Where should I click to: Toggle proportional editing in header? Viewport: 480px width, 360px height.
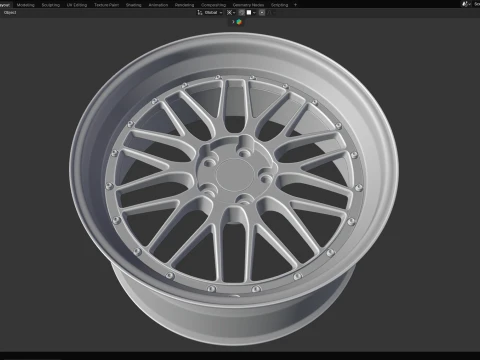262,13
